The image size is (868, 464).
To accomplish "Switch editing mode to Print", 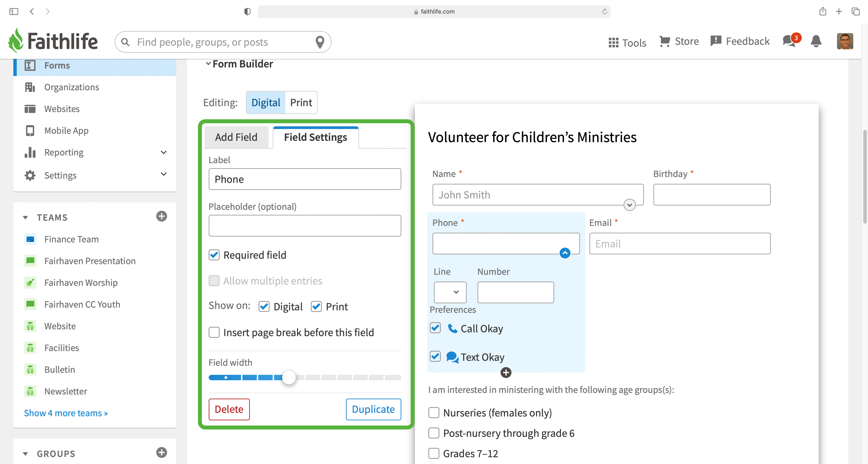I will tap(301, 103).
